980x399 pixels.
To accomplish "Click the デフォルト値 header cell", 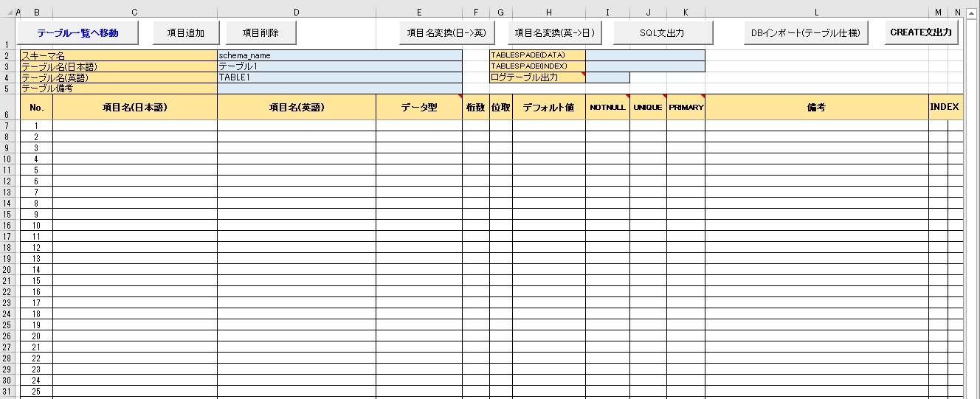I will tap(549, 107).
